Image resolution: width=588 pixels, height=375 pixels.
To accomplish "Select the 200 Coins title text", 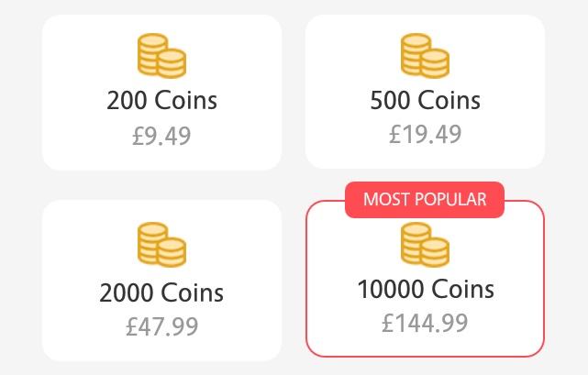I will 161,99.
